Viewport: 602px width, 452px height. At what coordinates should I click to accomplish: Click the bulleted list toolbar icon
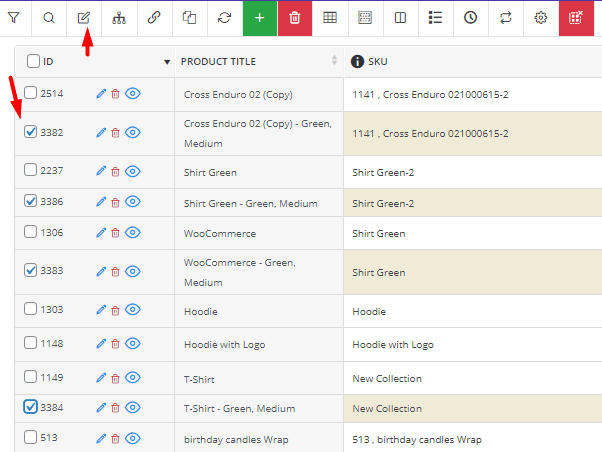pyautogui.click(x=435, y=18)
